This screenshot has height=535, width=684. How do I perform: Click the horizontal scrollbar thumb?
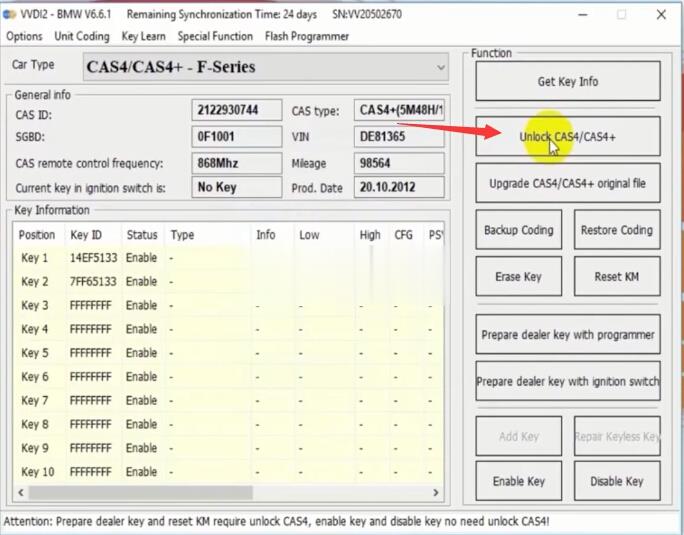140,493
